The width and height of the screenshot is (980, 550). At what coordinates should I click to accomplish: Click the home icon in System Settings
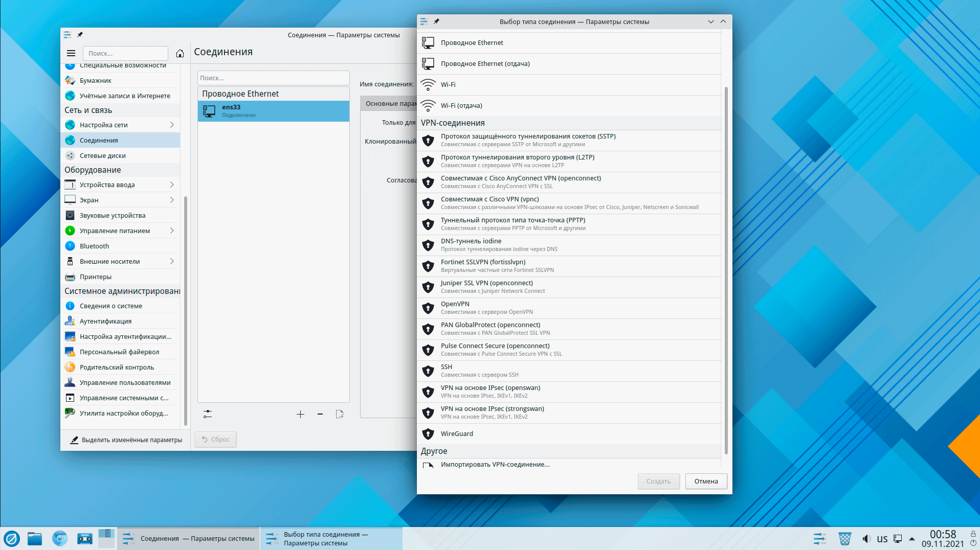coord(180,53)
